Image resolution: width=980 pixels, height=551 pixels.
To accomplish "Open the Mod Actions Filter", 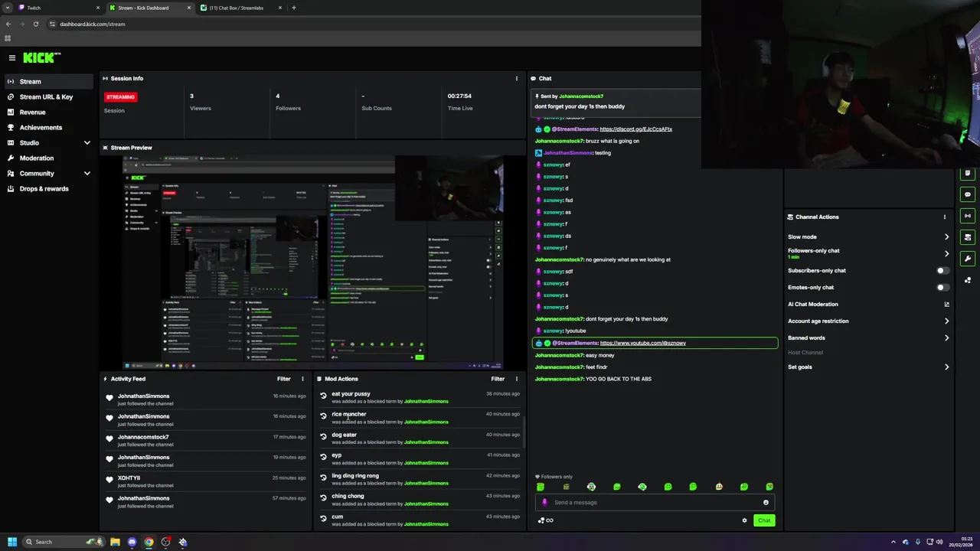I will [x=498, y=379].
